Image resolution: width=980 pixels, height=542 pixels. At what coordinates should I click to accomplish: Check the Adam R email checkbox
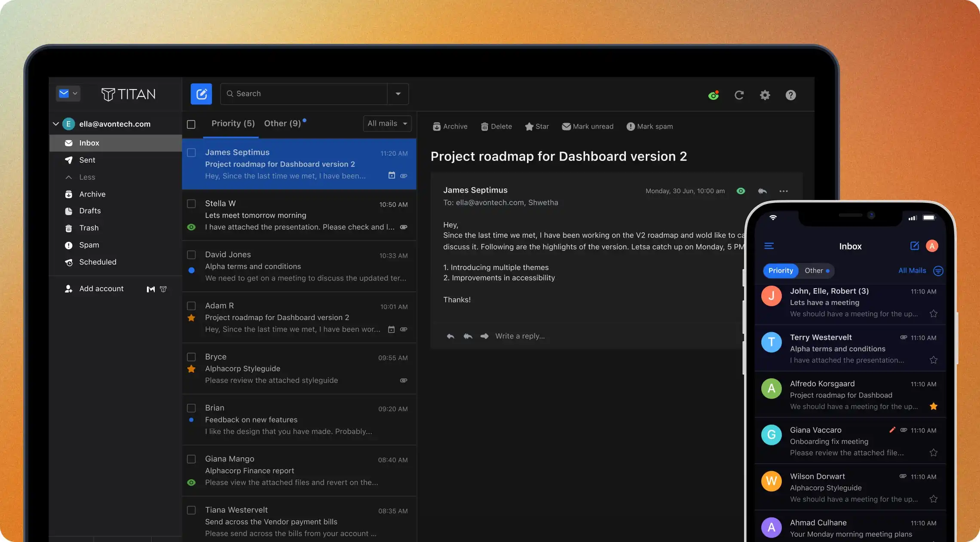tap(191, 306)
